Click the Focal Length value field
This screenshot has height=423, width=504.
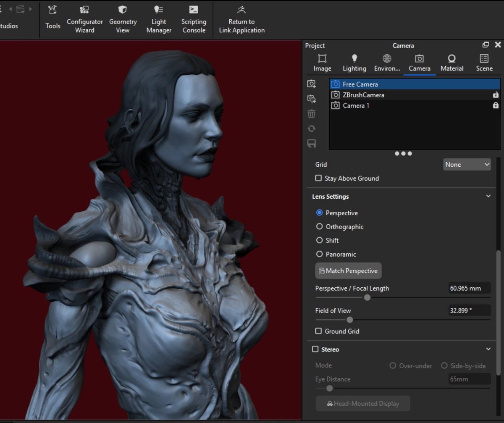click(x=469, y=288)
